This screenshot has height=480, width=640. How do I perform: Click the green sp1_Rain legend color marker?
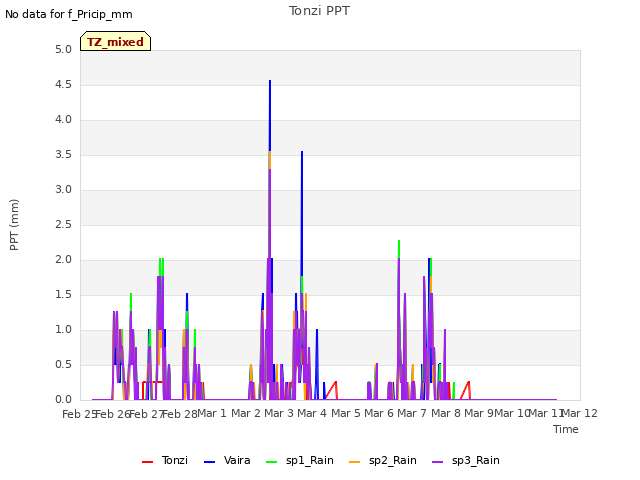tap(271, 462)
